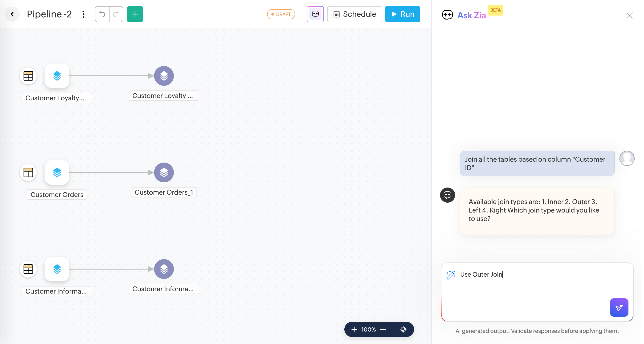644x344 pixels.
Task: Send the message to Zia
Action: click(619, 307)
